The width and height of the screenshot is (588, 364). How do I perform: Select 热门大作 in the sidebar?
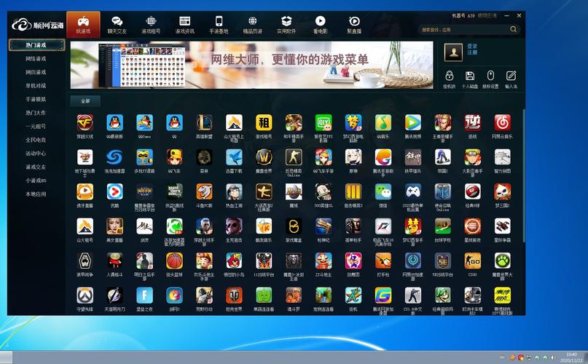tap(36, 113)
